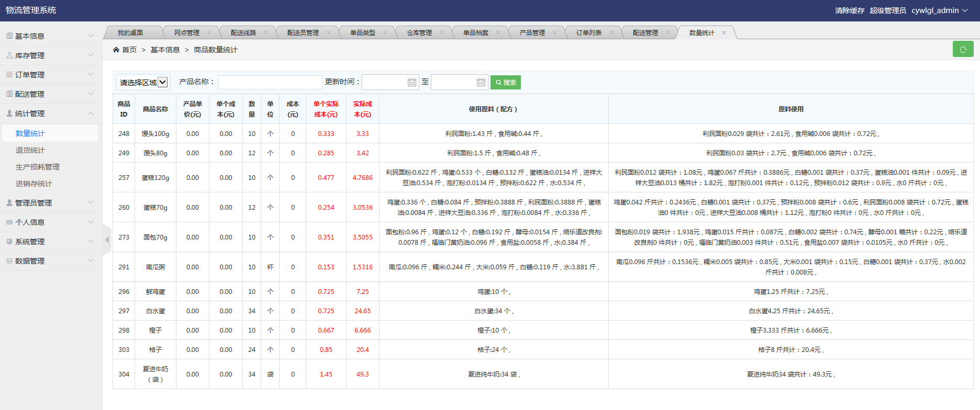Close the 单品档案 tab

pos(498,32)
